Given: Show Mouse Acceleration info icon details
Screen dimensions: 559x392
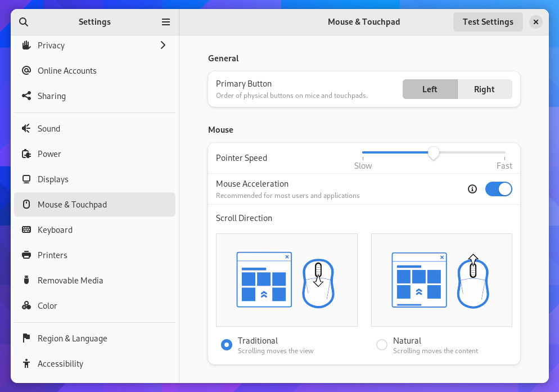Looking at the screenshot, I should tap(472, 189).
